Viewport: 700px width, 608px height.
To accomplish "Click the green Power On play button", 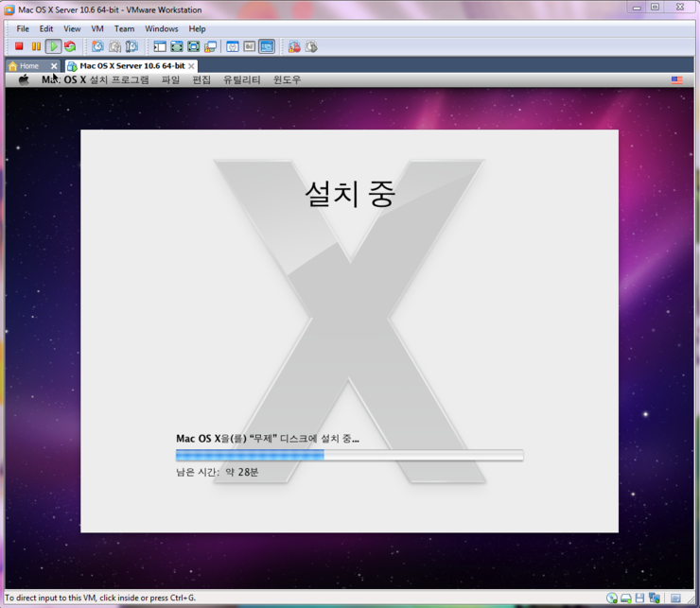I will 53,46.
